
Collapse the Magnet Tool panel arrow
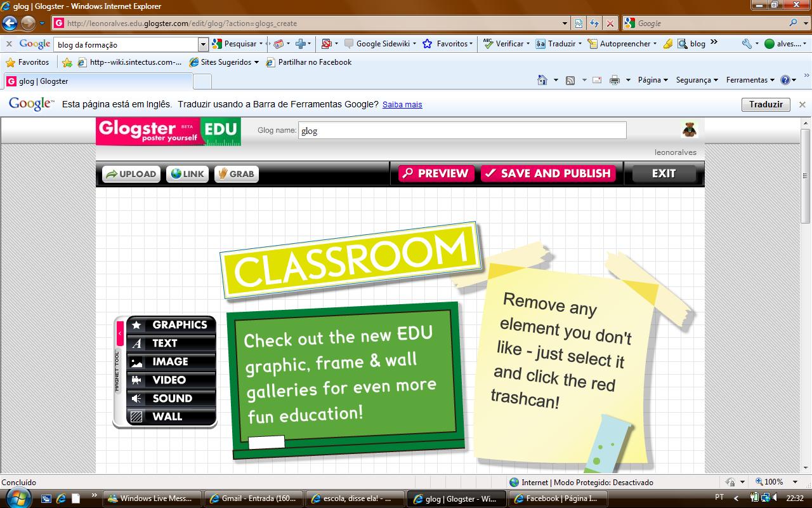[120, 333]
